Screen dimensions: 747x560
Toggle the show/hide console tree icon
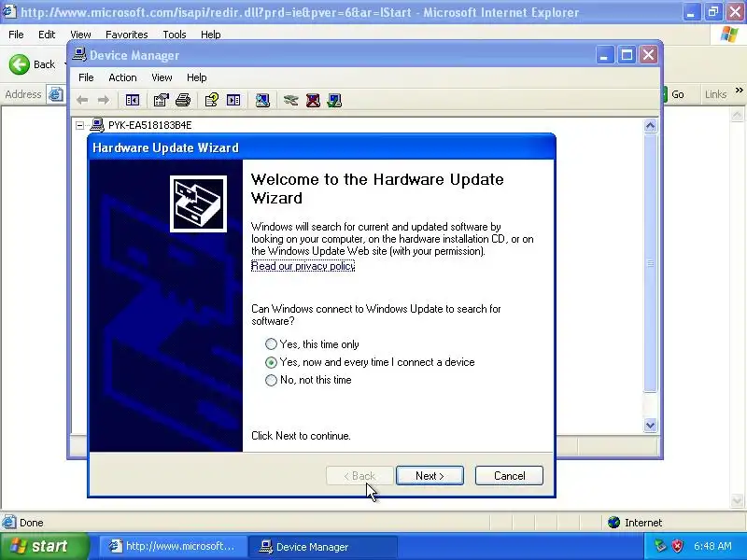click(133, 100)
